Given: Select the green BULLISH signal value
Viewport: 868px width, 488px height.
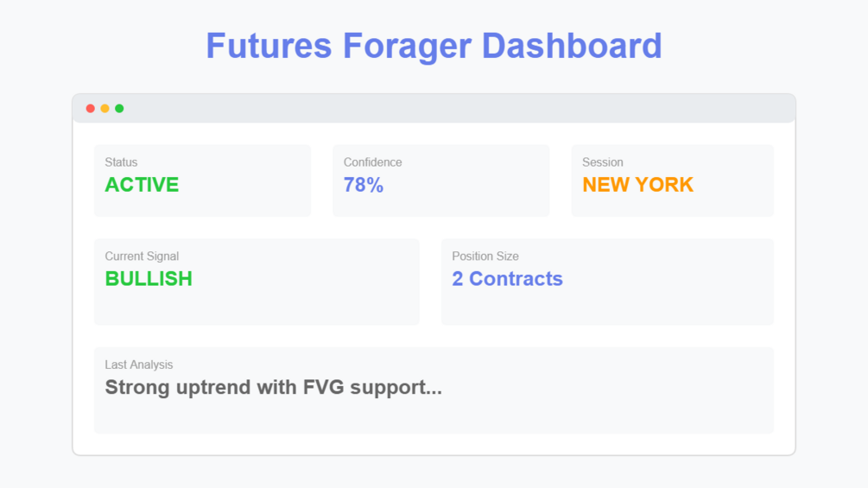Looking at the screenshot, I should (x=149, y=279).
